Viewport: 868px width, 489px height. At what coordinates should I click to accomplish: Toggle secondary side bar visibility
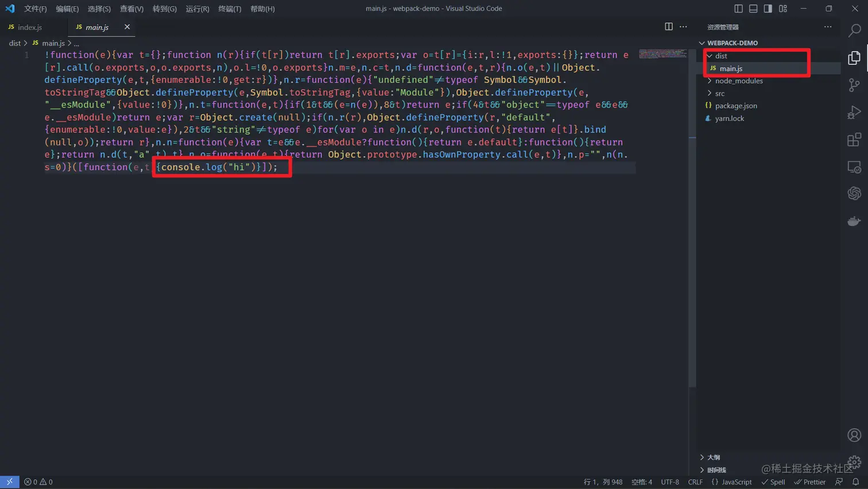tap(768, 9)
